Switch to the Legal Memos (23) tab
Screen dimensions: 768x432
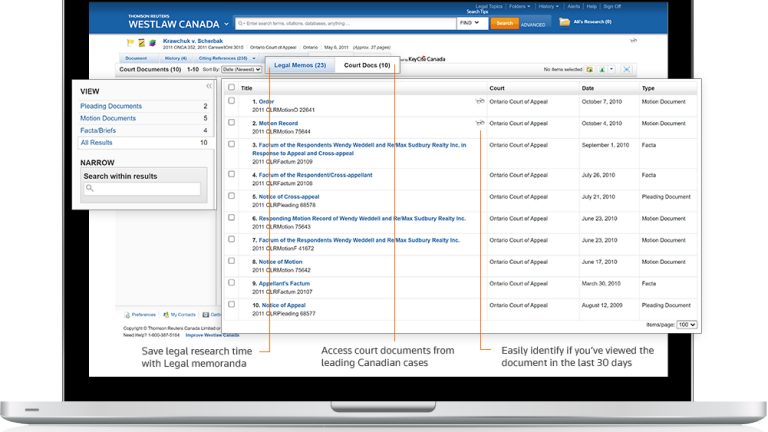(x=300, y=65)
